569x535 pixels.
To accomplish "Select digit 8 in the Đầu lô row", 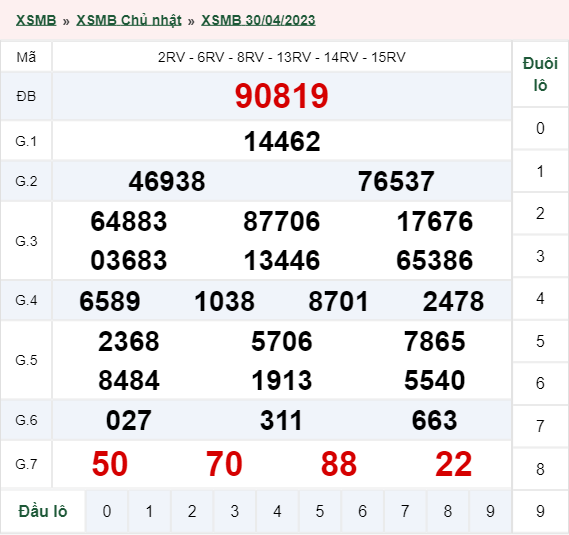I will point(448,511).
